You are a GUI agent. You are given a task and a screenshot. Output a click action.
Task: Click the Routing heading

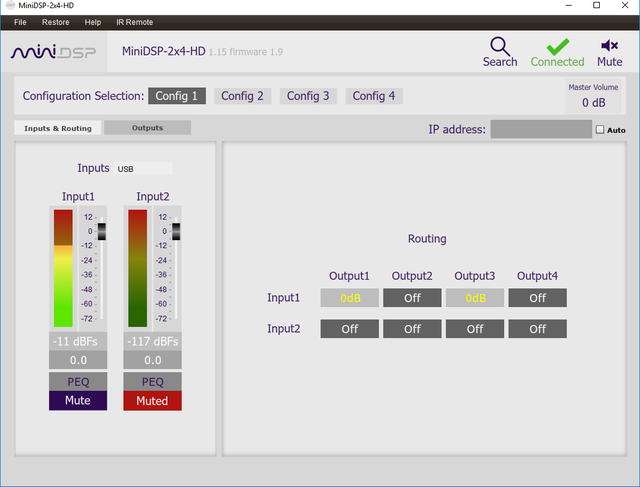tap(427, 239)
